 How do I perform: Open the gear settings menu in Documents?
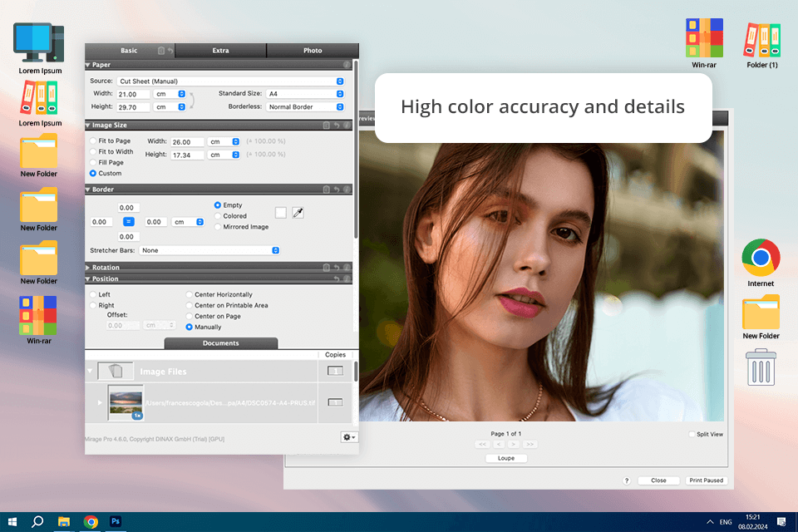pos(348,437)
